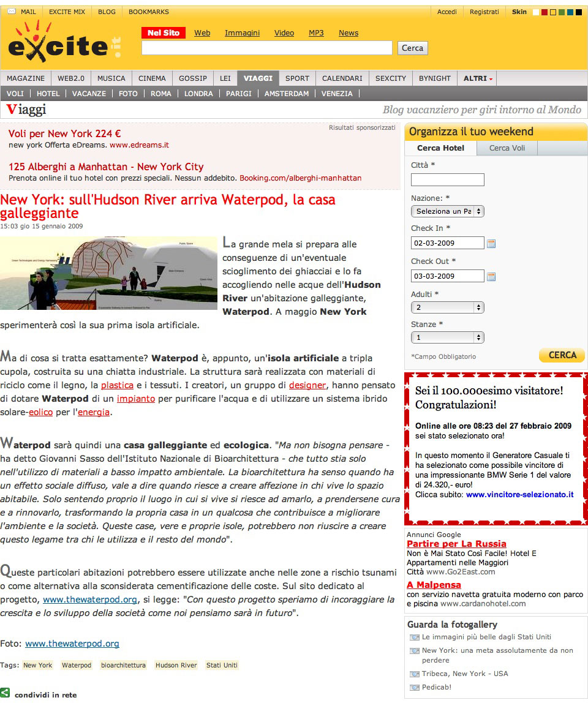The image size is (588, 703).
Task: Switch to the Cerca Voli tab
Action: point(507,148)
